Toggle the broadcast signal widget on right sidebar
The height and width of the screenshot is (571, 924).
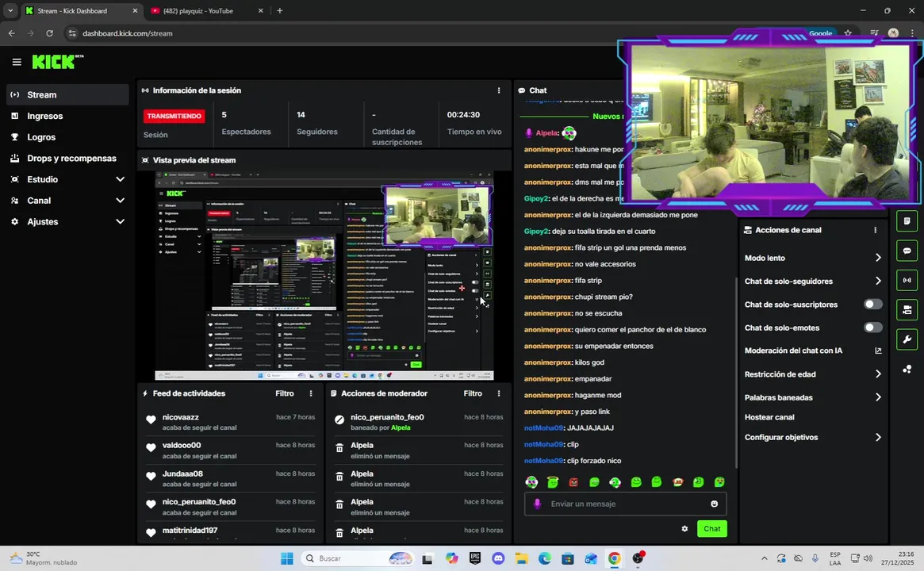click(x=907, y=281)
